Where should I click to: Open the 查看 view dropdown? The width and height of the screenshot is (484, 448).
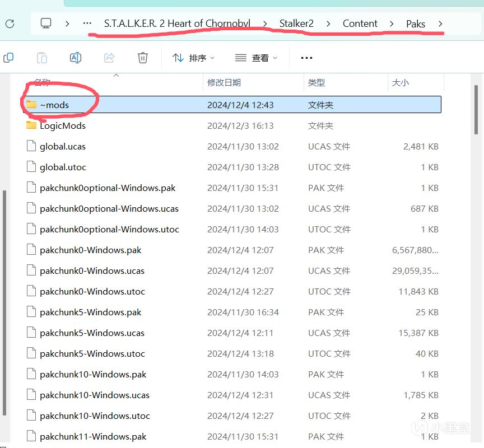coord(256,58)
